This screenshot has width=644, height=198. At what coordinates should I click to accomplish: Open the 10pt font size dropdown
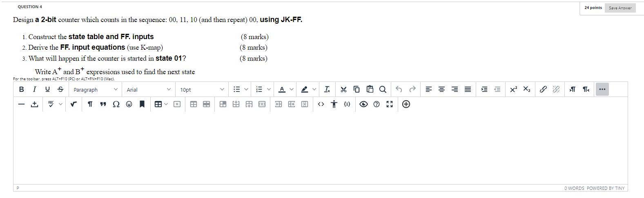(x=202, y=90)
